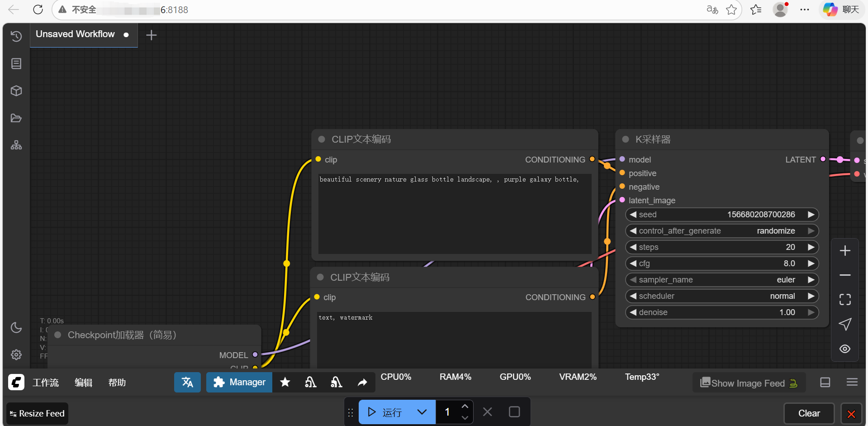The height and width of the screenshot is (426, 868).
Task: Open scheduler normal selector
Action: [722, 296]
